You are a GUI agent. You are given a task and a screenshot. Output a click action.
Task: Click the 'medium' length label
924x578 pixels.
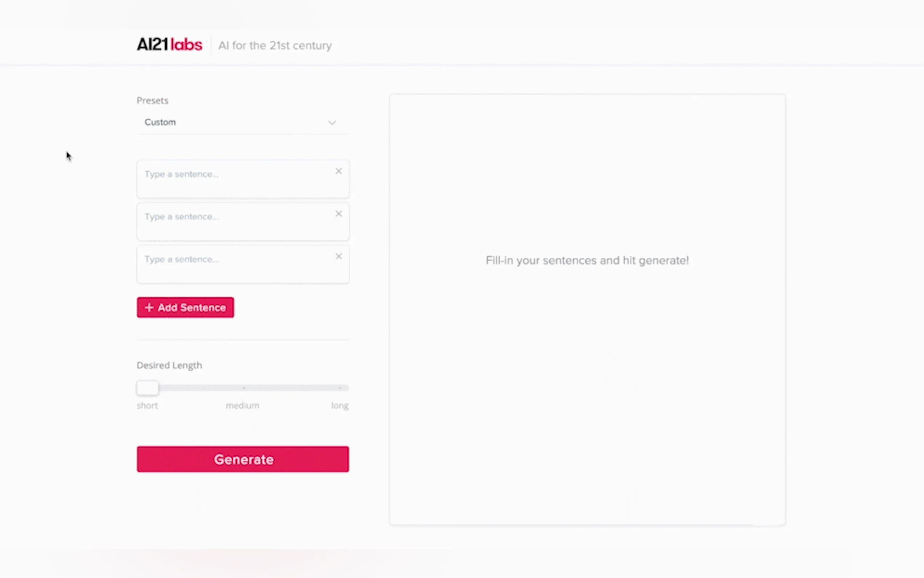click(242, 405)
